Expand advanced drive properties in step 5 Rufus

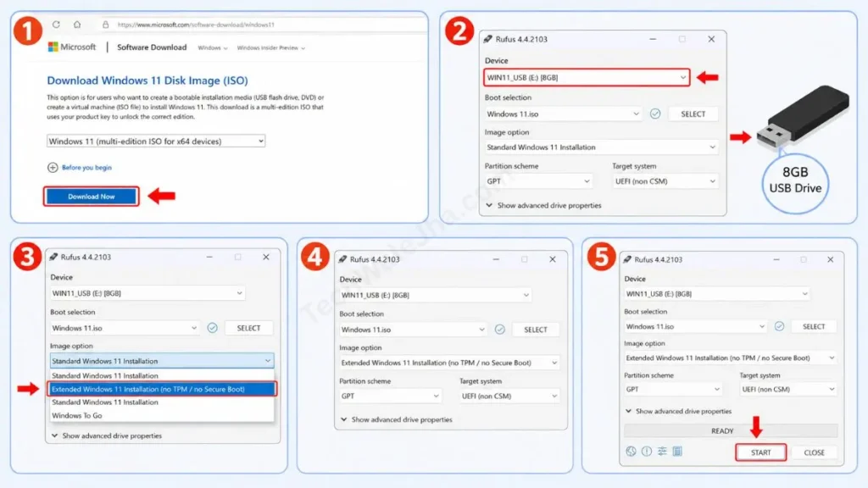pos(678,411)
